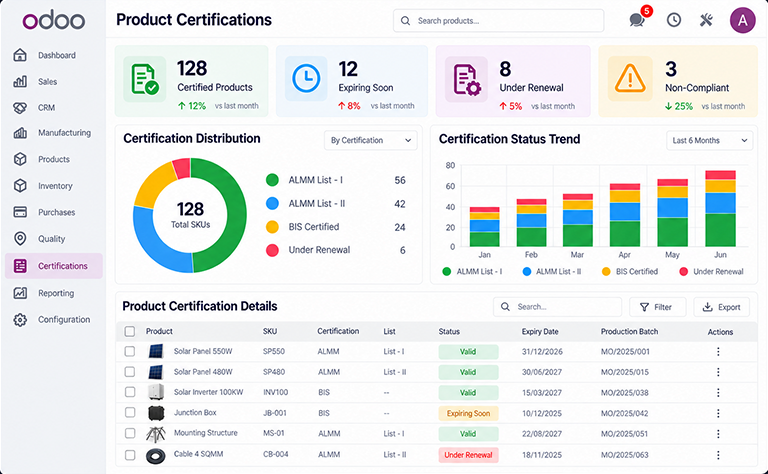This screenshot has height=474, width=768.
Task: Open Purchases menu label
Action: pyautogui.click(x=57, y=213)
